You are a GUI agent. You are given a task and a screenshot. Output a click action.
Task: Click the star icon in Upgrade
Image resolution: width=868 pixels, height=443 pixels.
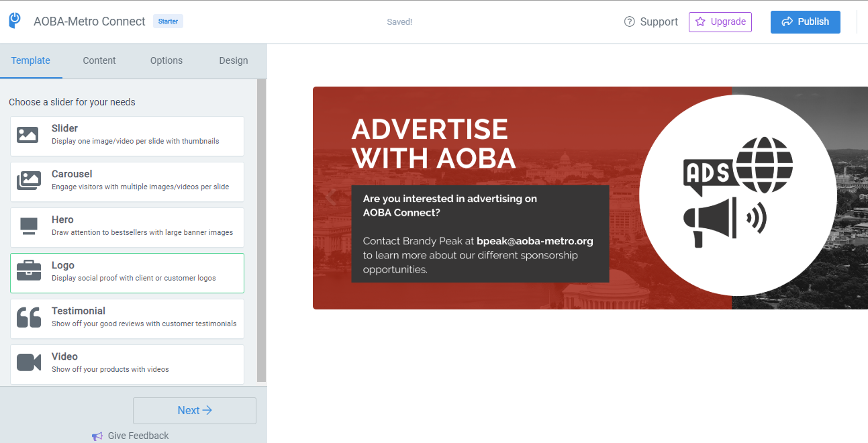700,21
